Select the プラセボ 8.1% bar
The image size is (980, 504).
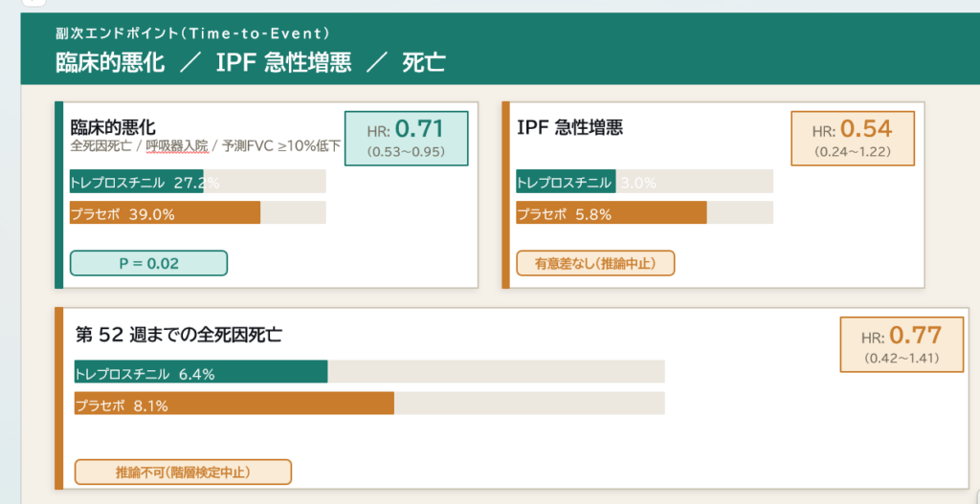coord(234,405)
